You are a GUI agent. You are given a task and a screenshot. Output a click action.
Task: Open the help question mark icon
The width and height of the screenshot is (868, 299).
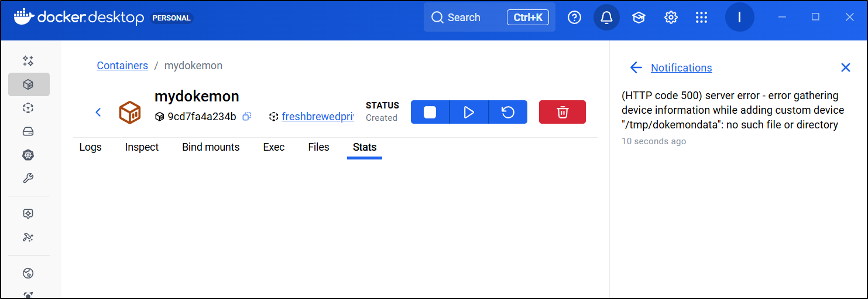[574, 18]
